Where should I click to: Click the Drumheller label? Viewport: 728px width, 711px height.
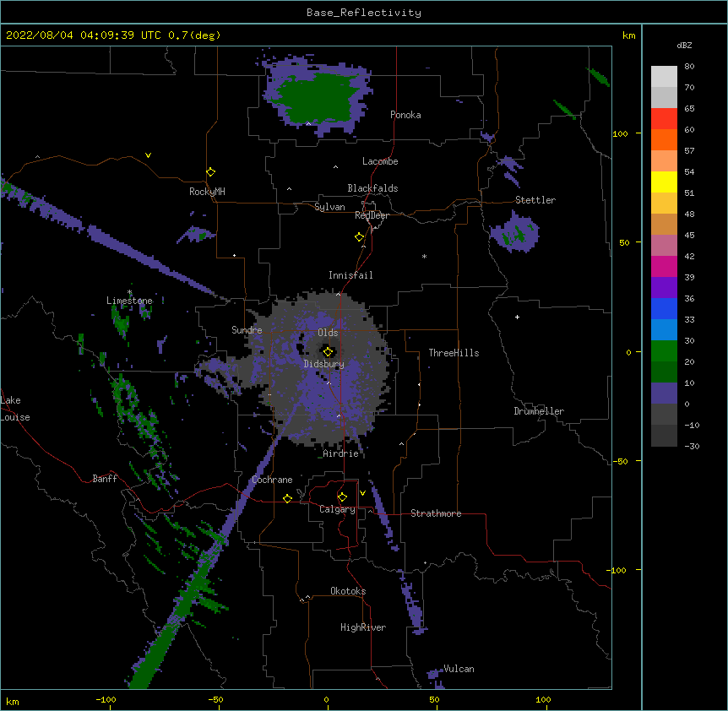coord(539,411)
